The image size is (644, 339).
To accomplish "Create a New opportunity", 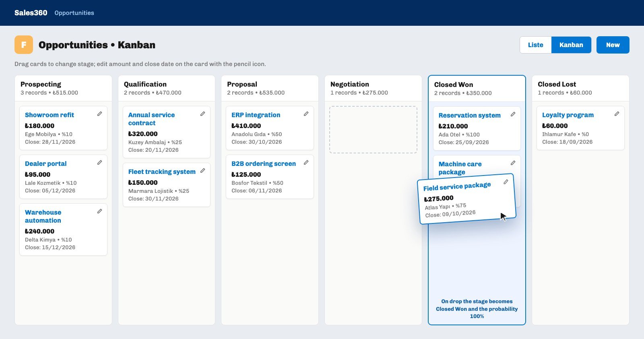I will click(613, 45).
